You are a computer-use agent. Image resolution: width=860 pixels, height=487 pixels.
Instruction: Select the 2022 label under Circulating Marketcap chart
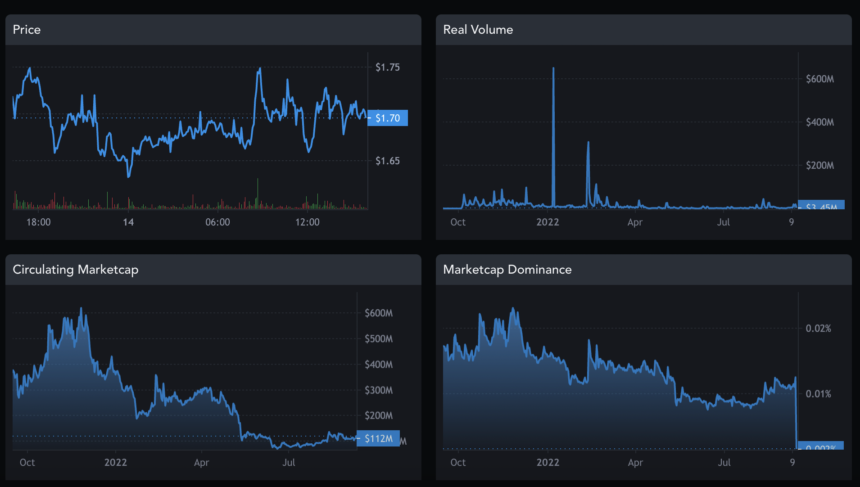coord(116,462)
